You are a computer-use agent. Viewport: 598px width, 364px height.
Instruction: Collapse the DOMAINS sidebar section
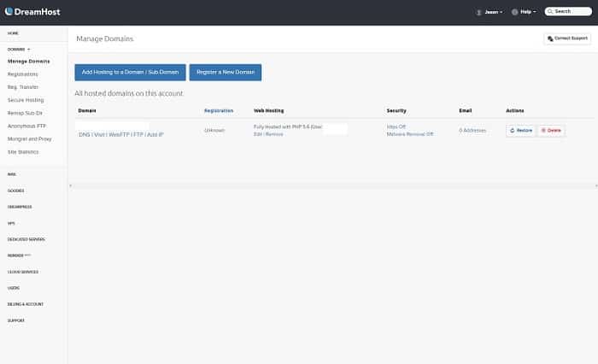[19, 50]
